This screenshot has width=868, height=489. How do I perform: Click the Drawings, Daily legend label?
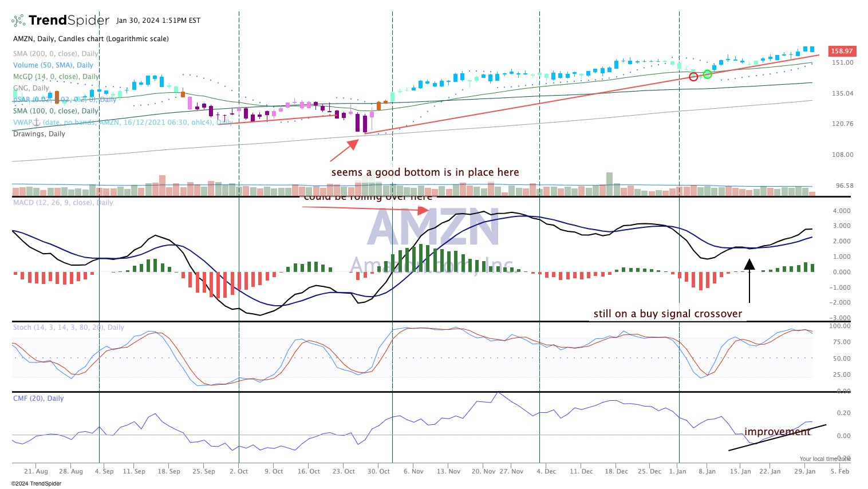(39, 134)
